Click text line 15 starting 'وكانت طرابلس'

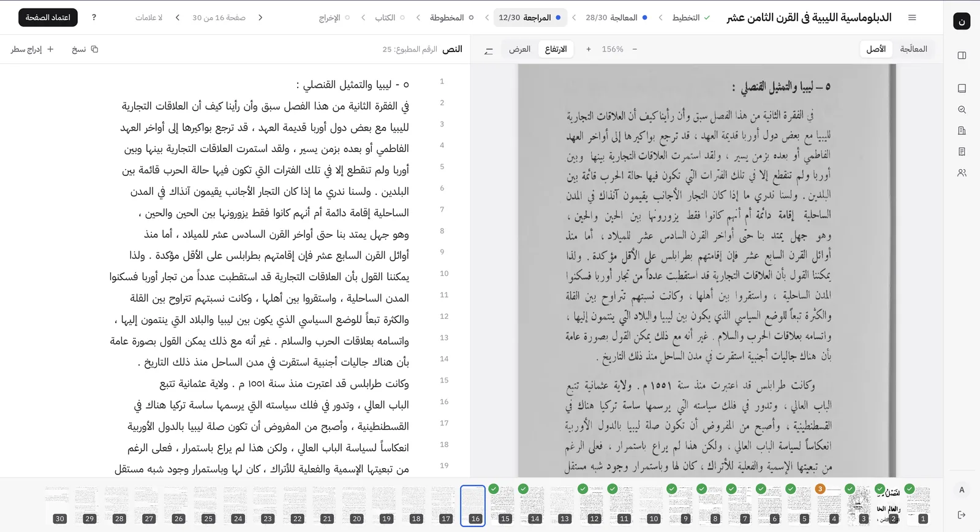(284, 384)
